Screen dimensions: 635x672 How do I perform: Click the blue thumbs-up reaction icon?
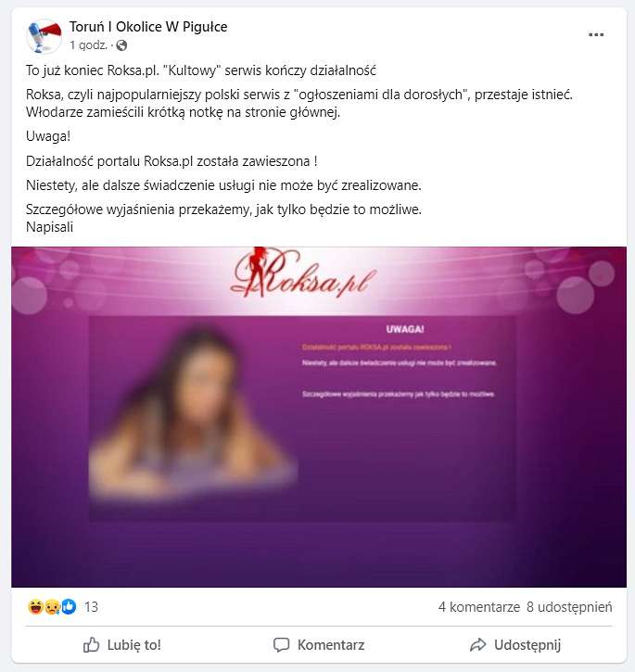[69, 606]
